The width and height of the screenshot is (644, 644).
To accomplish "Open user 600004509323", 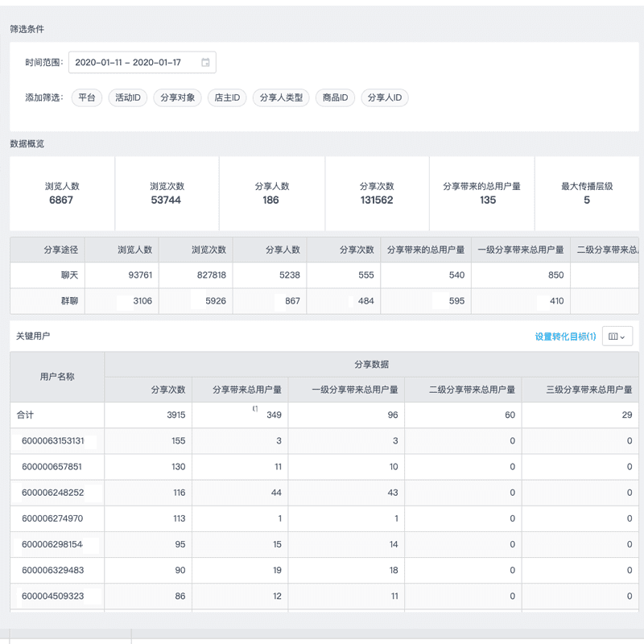I will point(52,596).
